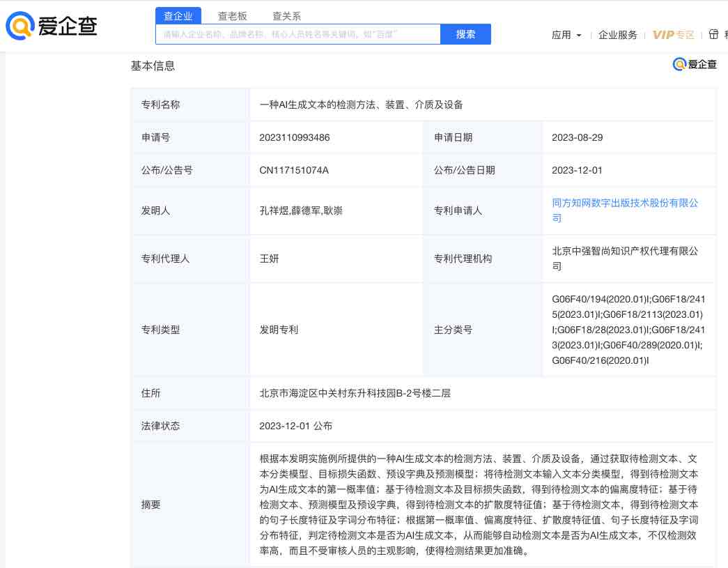Open the VIP专区 link
728x568 pixels.
pyautogui.click(x=673, y=35)
